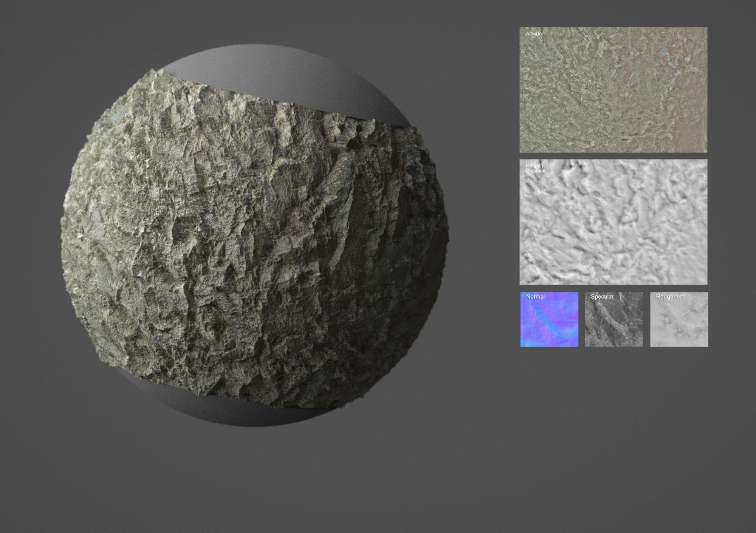Open the Specular map thumbnail
The height and width of the screenshot is (533, 756).
614,319
